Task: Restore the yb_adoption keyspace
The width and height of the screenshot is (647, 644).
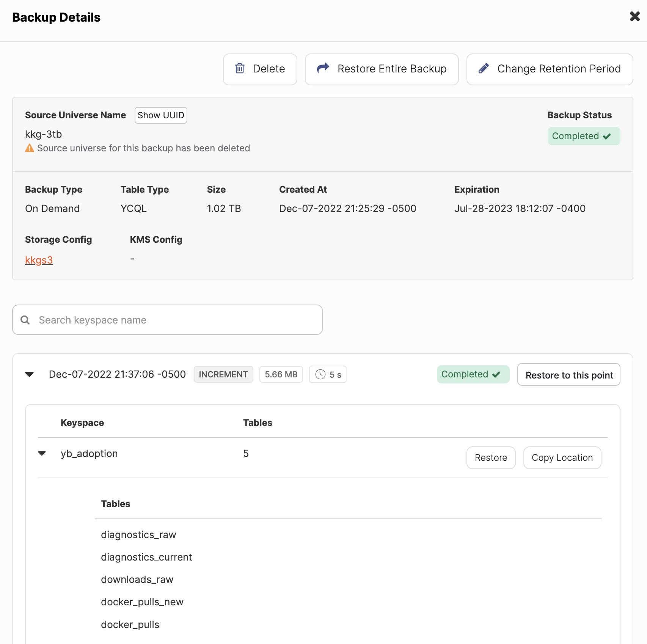Action: point(491,458)
